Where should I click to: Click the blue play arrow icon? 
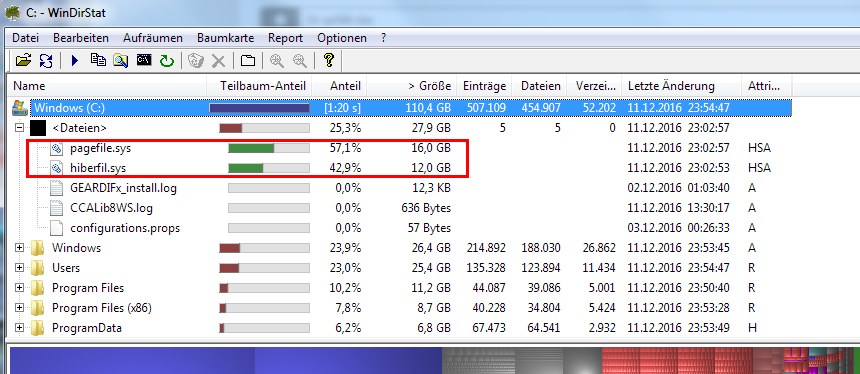click(75, 60)
